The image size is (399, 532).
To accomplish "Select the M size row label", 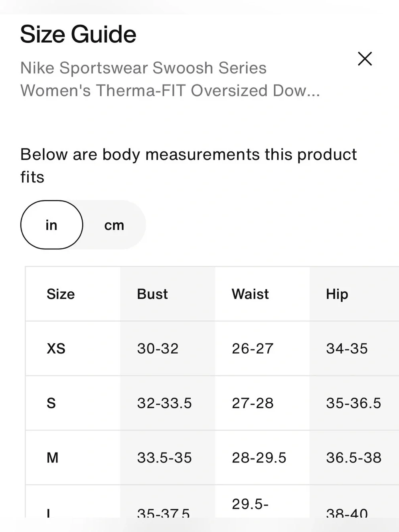I will click(x=53, y=457).
